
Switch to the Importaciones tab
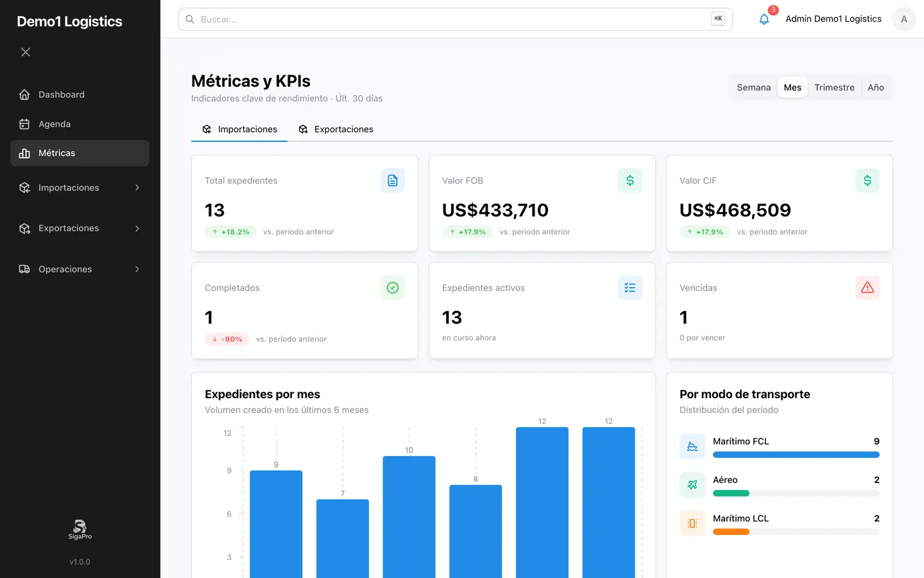click(x=239, y=129)
